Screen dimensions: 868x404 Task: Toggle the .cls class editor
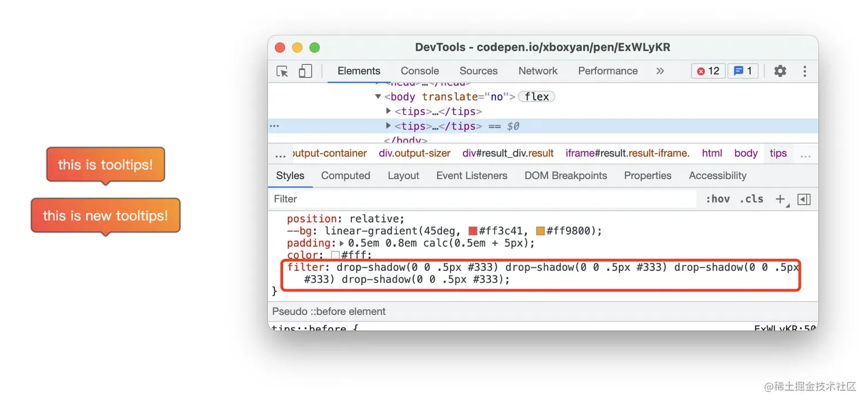coord(751,199)
